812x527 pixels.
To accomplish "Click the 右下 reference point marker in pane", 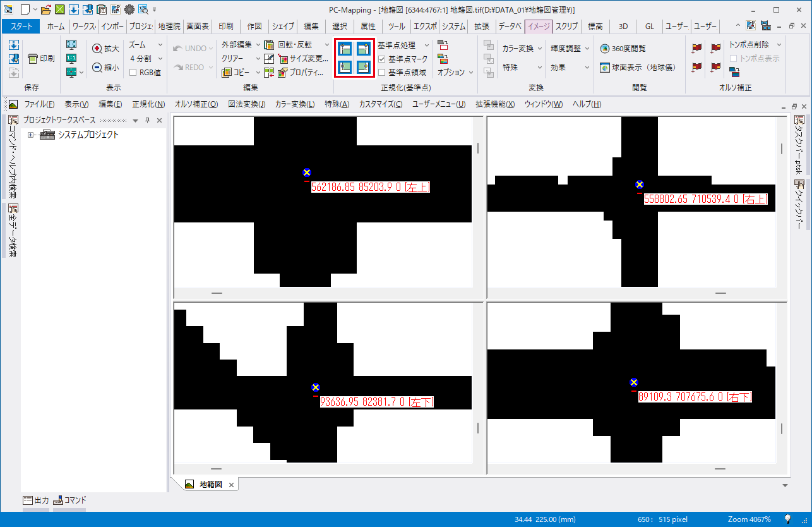I will [x=634, y=382].
